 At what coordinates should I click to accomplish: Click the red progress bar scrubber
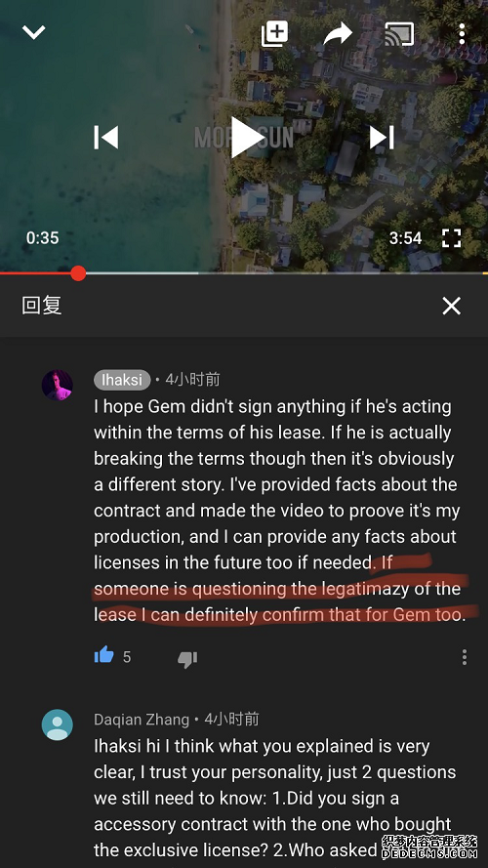[78, 273]
